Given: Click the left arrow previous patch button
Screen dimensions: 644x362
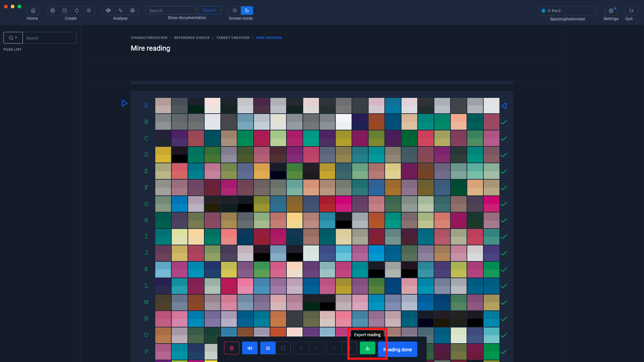Looking at the screenshot, I should [x=301, y=348].
